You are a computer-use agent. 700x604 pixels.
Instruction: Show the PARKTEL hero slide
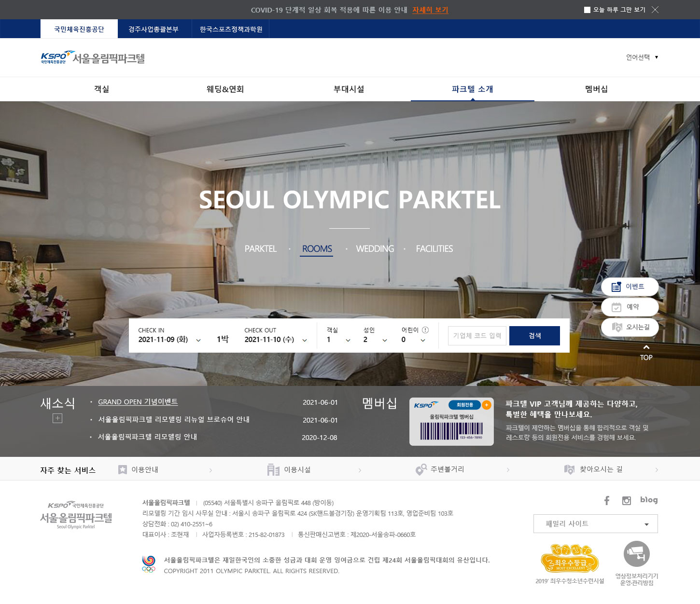pyautogui.click(x=261, y=249)
